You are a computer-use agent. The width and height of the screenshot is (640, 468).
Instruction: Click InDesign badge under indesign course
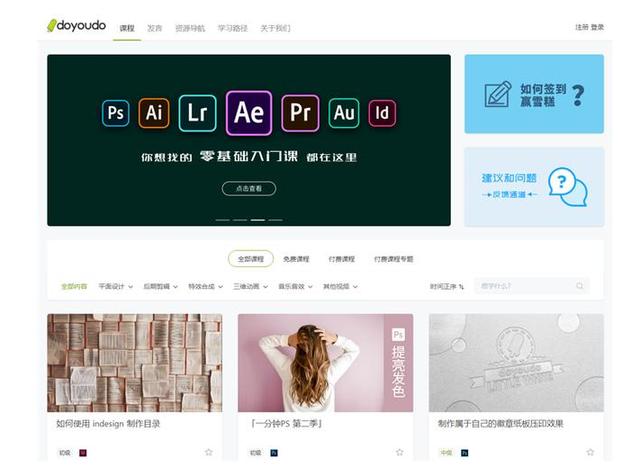(x=83, y=453)
